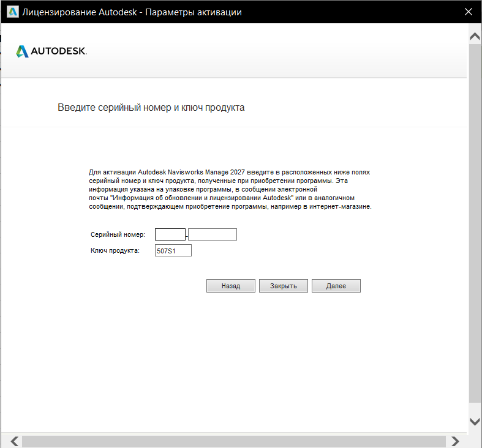This screenshot has width=482, height=448.
Task: Click the vertical scrollbar down arrow
Action: pyautogui.click(x=475, y=421)
